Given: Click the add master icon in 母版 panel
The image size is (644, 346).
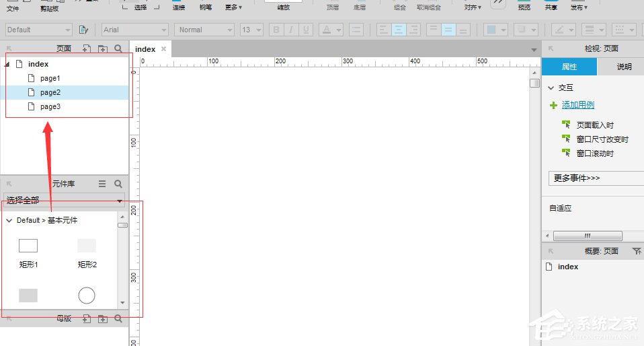Looking at the screenshot, I should coord(86,318).
